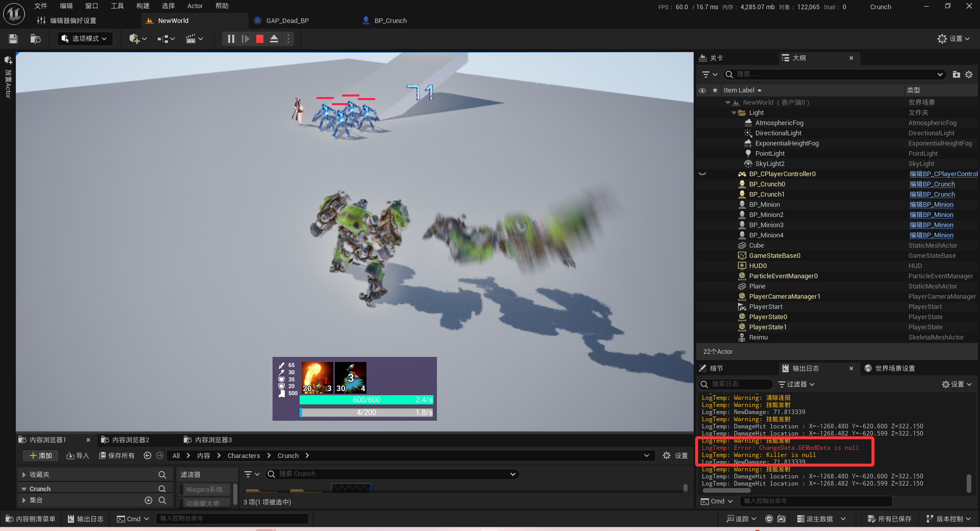The image size is (980, 531).
Task: Click import button in content browser
Action: (x=78, y=456)
